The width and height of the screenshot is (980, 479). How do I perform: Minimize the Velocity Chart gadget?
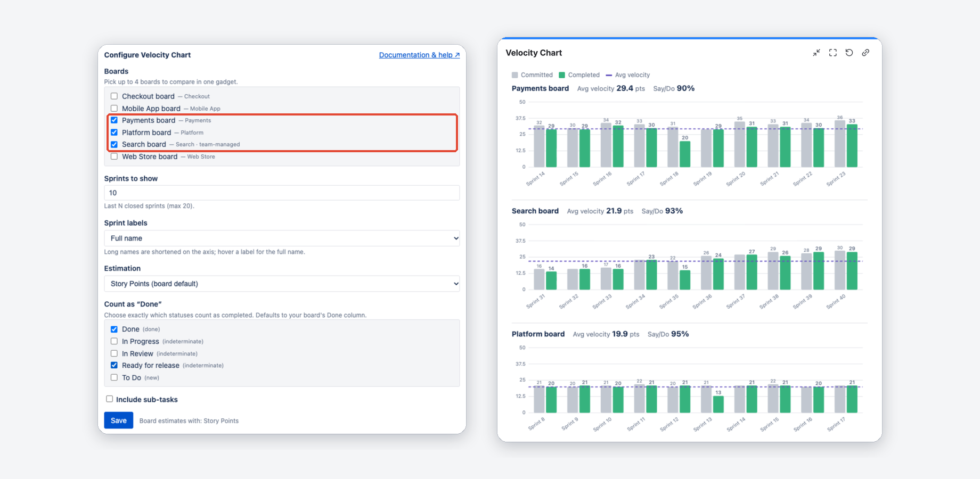(816, 53)
